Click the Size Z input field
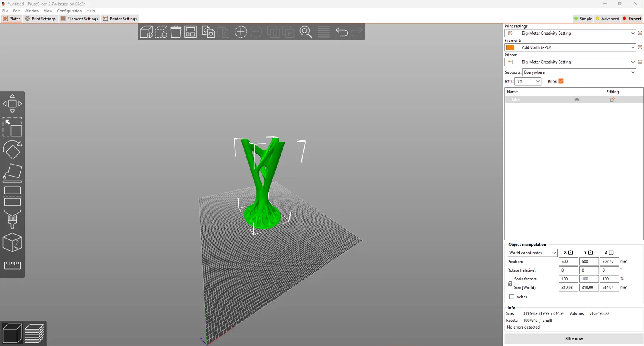Screen dimensions: 644x346 (x=609, y=288)
